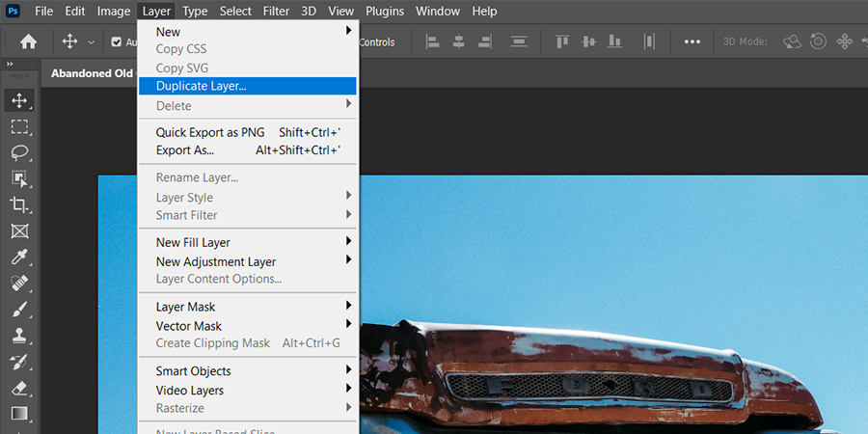This screenshot has width=868, height=434.
Task: Distribute vertically icon in options bar
Action: [x=519, y=41]
